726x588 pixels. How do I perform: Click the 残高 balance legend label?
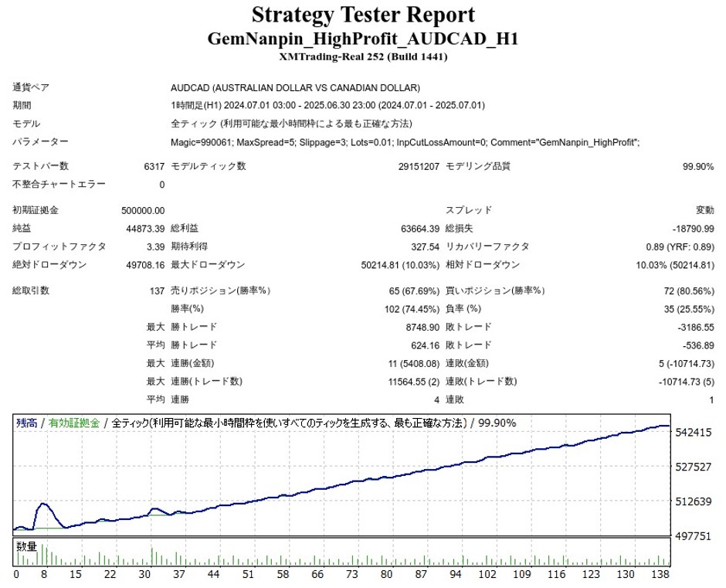(26, 423)
